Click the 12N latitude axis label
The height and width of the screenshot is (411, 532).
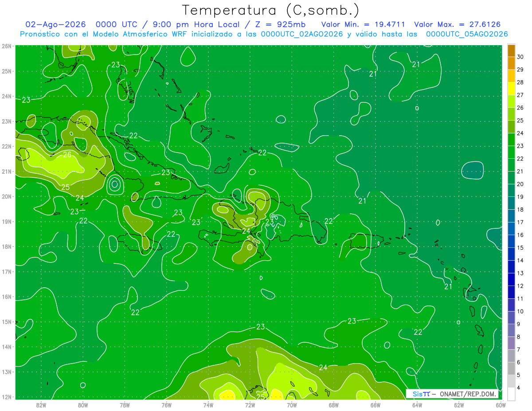(7, 397)
